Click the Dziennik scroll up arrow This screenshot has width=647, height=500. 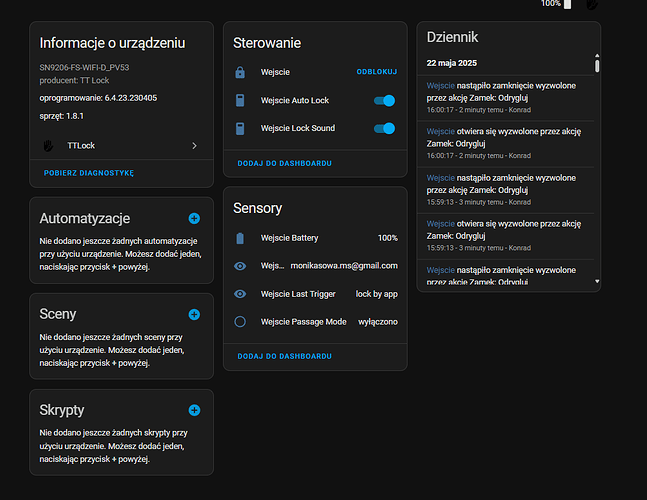coord(597,56)
